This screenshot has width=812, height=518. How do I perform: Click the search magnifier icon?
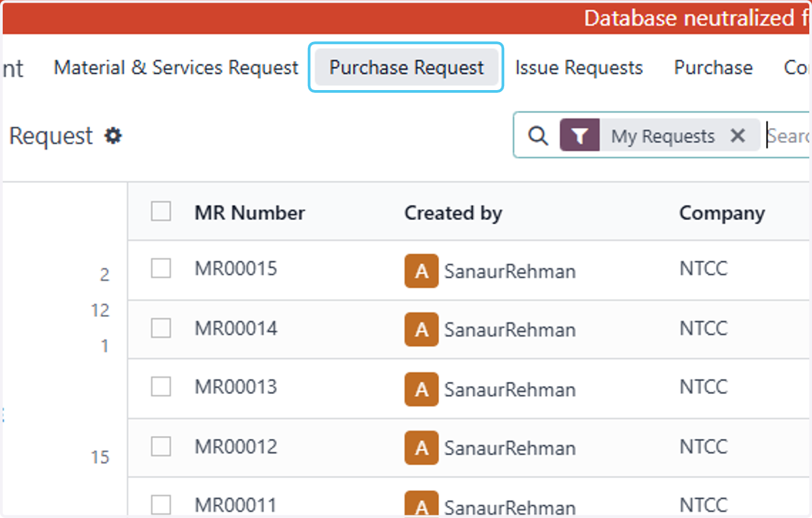pyautogui.click(x=538, y=136)
